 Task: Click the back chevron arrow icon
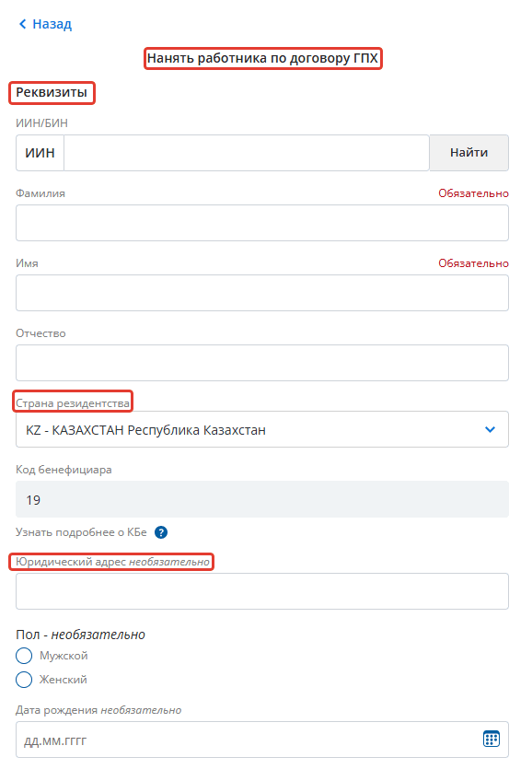point(22,24)
